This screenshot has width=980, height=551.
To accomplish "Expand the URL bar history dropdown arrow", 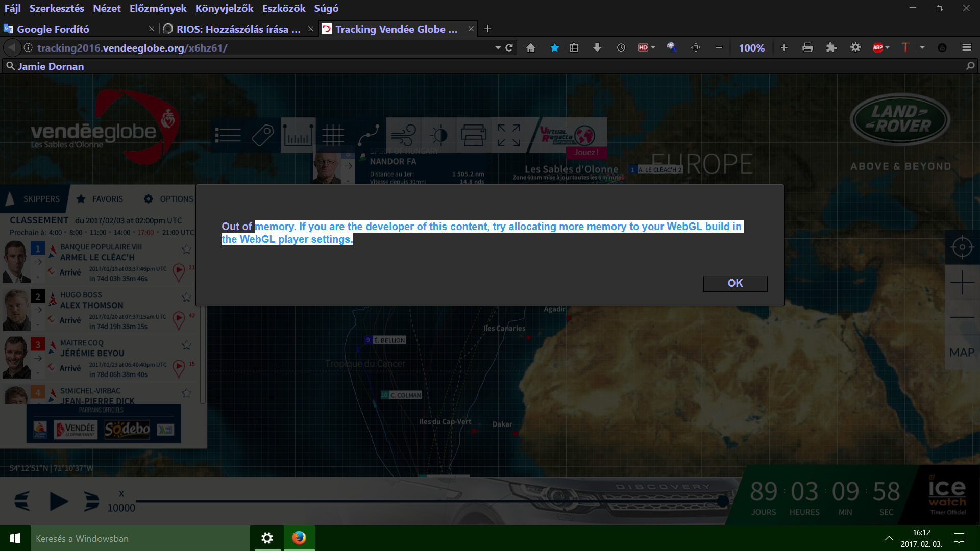I will (498, 47).
